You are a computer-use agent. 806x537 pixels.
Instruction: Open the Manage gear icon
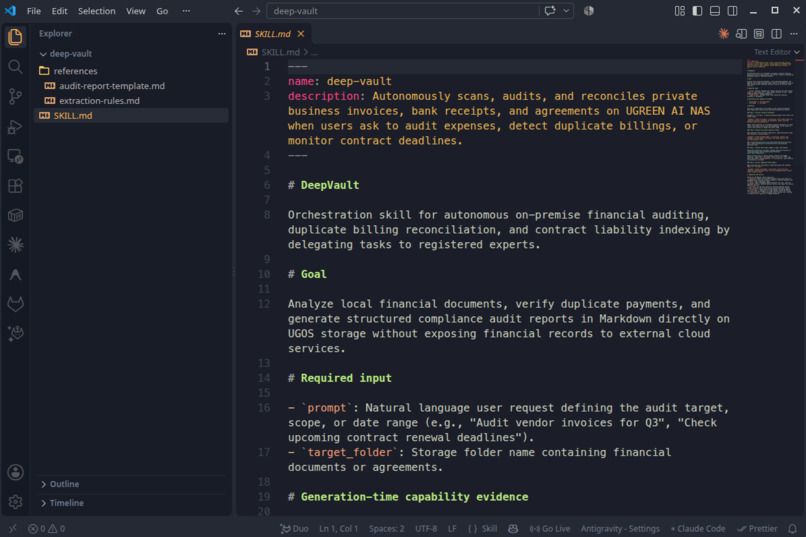(15, 502)
